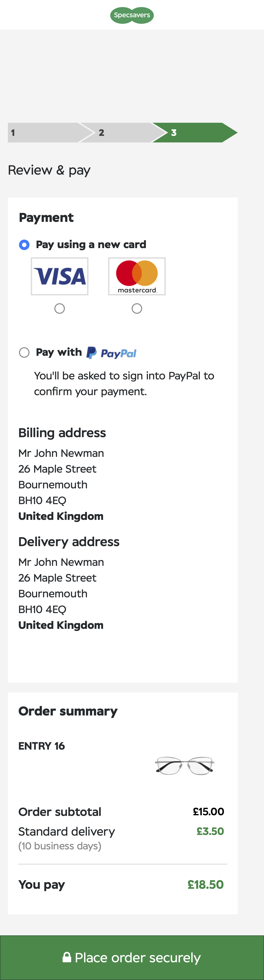
Task: Click the Standard delivery line
Action: tap(67, 832)
